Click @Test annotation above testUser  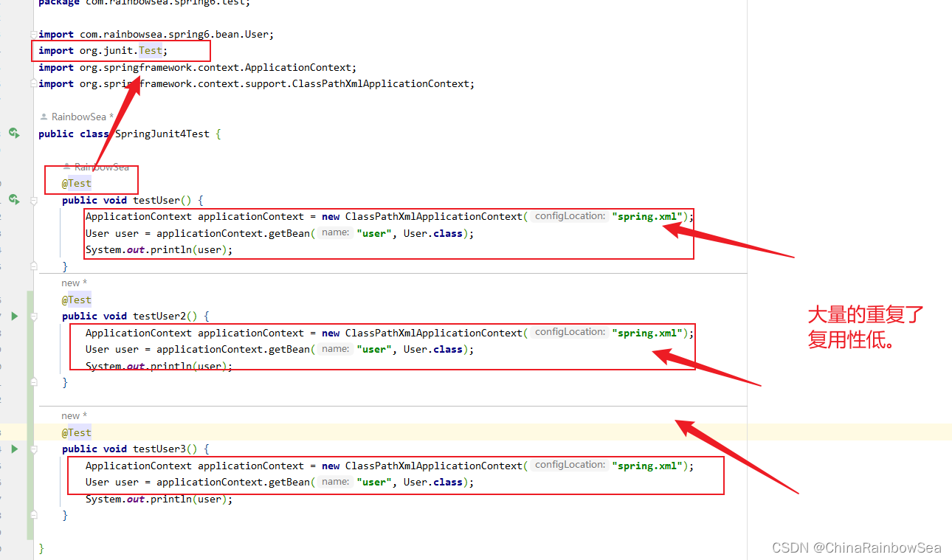coord(77,183)
